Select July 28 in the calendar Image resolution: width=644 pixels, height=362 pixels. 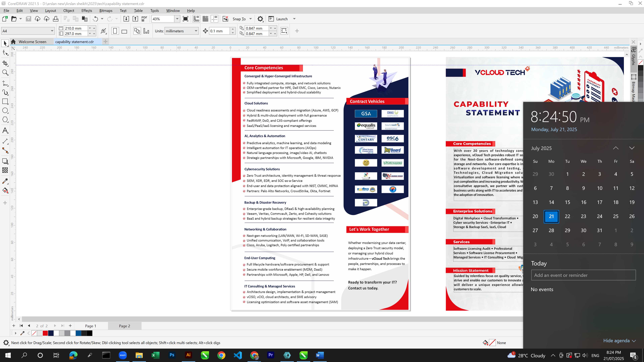click(x=551, y=230)
